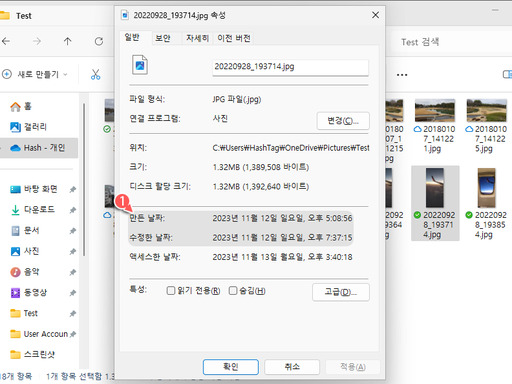Image resolution: width=512 pixels, height=384 pixels.
Task: Open the 새로 만들기 menu
Action: [x=35, y=74]
